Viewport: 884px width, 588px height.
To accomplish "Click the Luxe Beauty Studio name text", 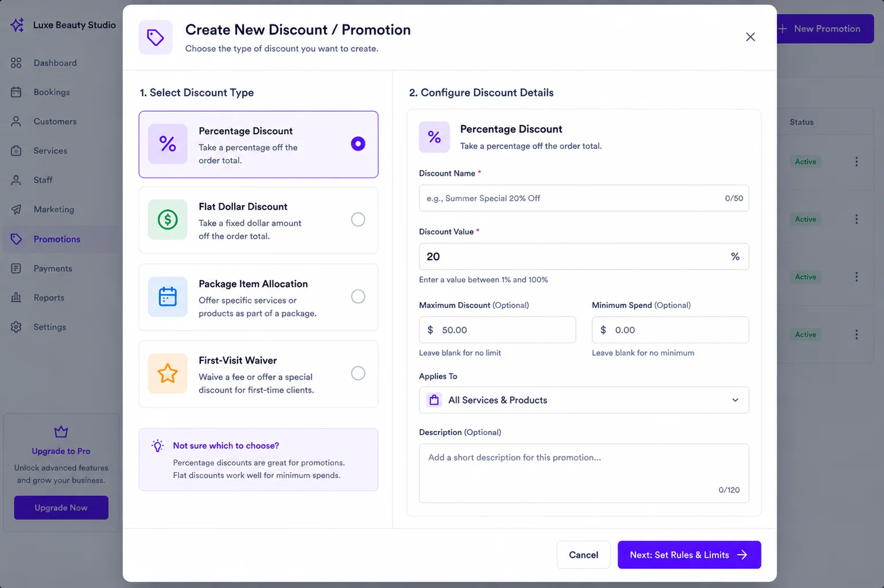I will tap(74, 25).
